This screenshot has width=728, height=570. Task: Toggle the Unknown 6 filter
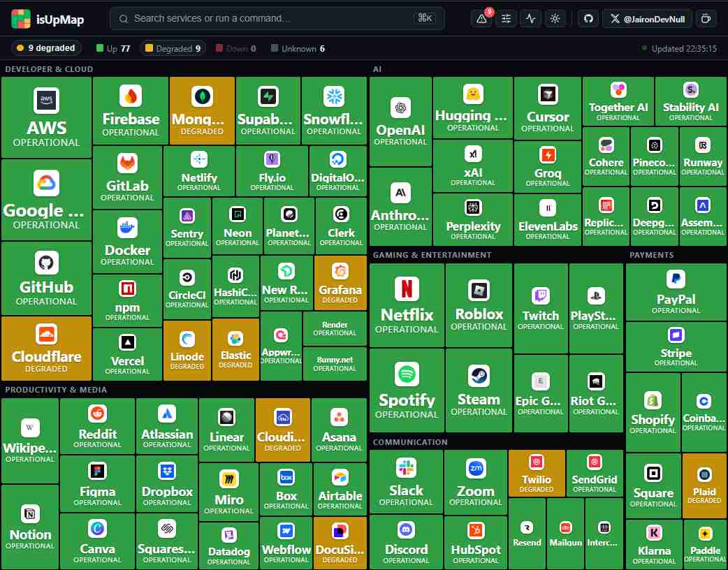tap(298, 49)
